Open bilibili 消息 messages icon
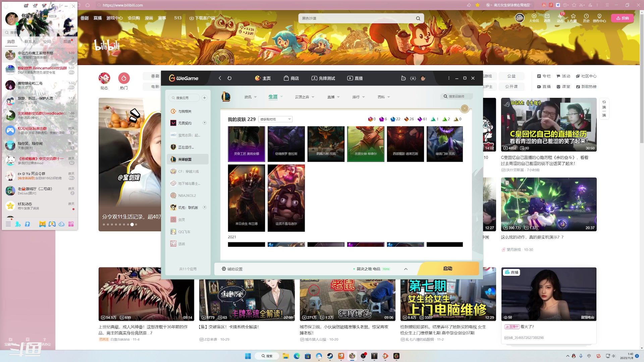 (x=547, y=18)
